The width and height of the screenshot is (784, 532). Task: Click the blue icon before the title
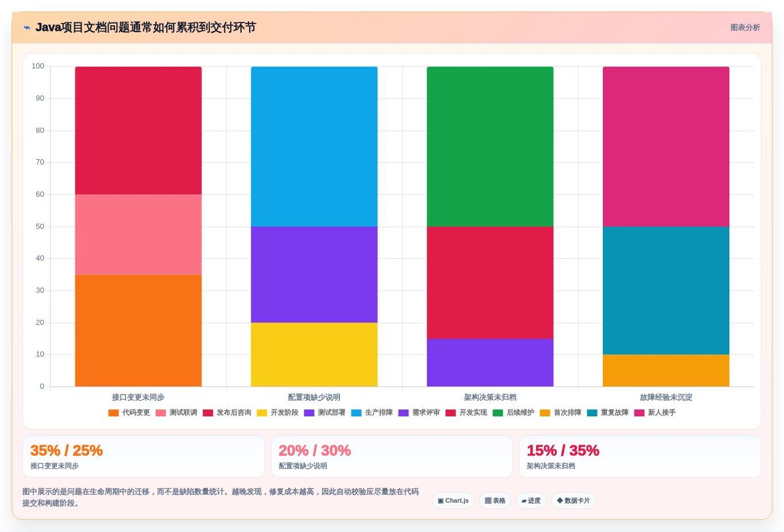[26, 28]
